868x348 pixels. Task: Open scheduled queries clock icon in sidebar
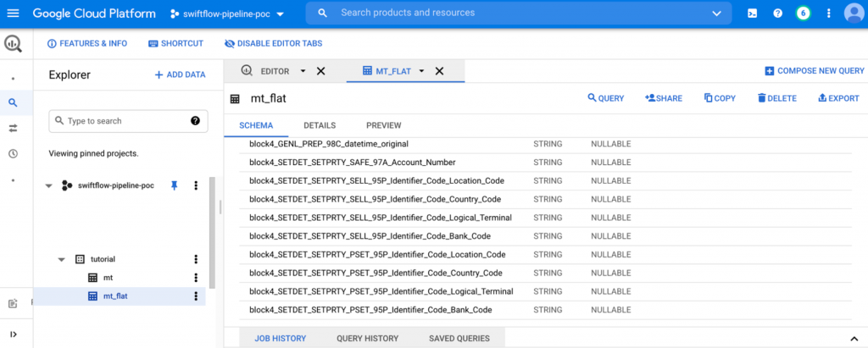pyautogui.click(x=13, y=153)
